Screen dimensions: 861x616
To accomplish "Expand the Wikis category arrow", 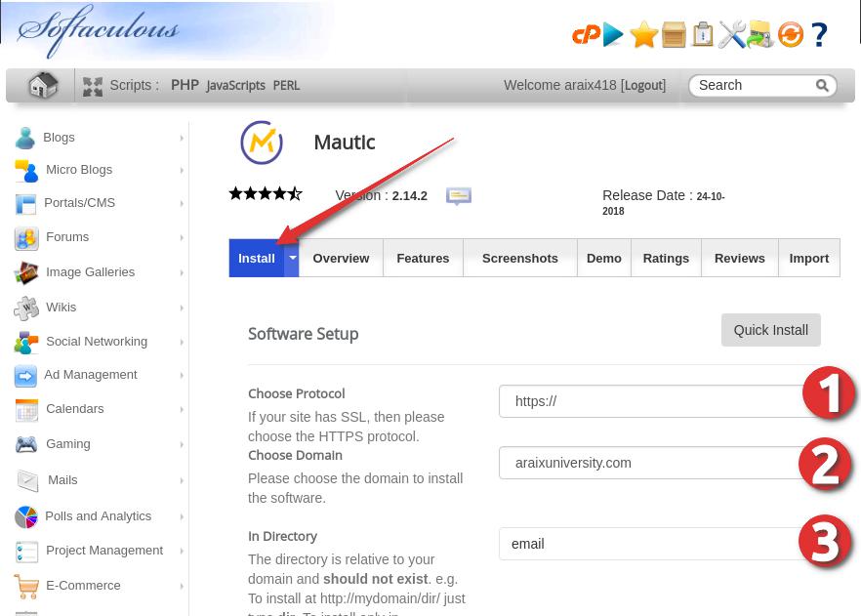I will pyautogui.click(x=182, y=308).
